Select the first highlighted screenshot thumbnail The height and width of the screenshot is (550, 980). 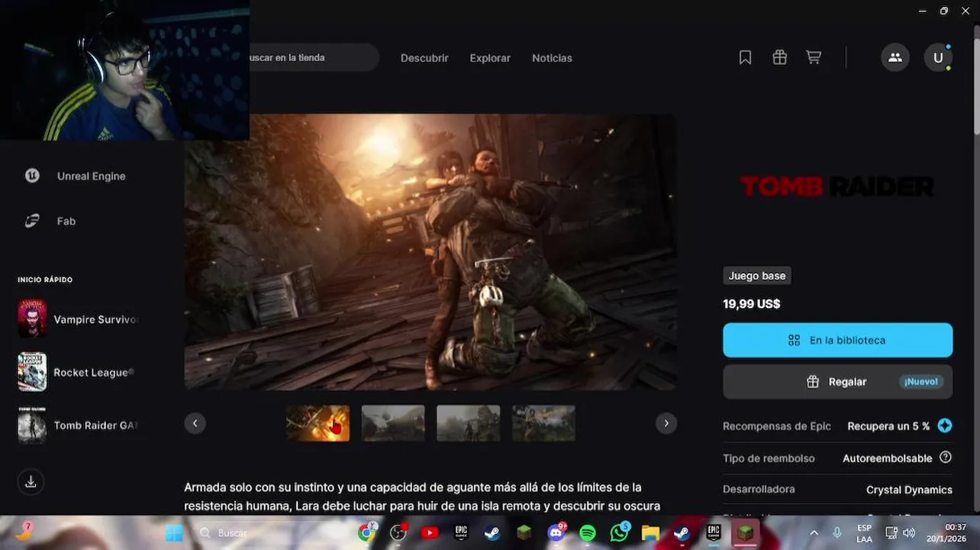318,423
